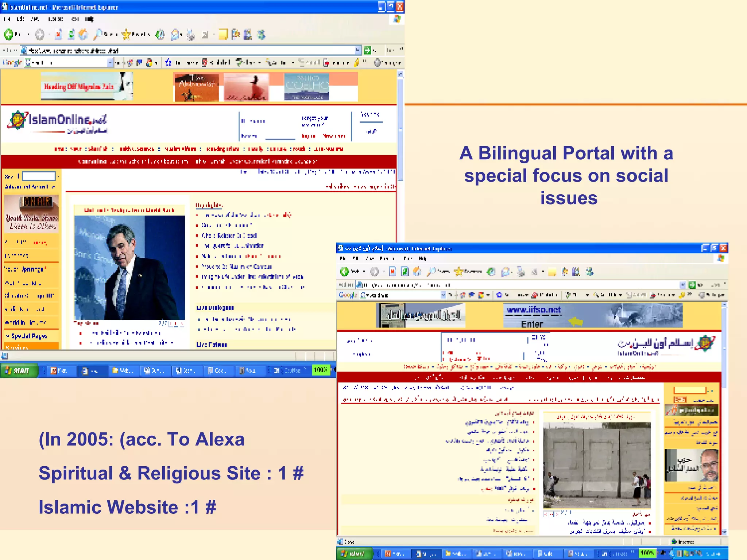Click Home icon in Arabic IslamOnline window
The height and width of the screenshot is (560, 747).
[417, 272]
